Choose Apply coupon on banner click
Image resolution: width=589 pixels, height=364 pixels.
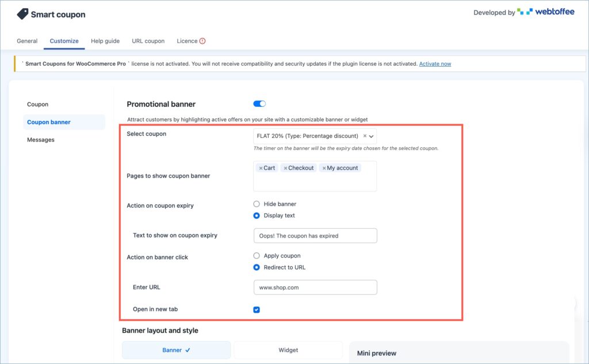coord(257,255)
